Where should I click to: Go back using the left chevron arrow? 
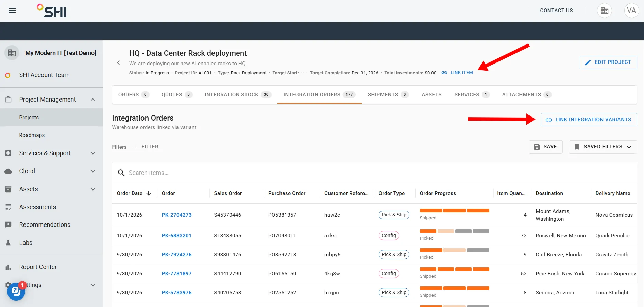pos(118,62)
